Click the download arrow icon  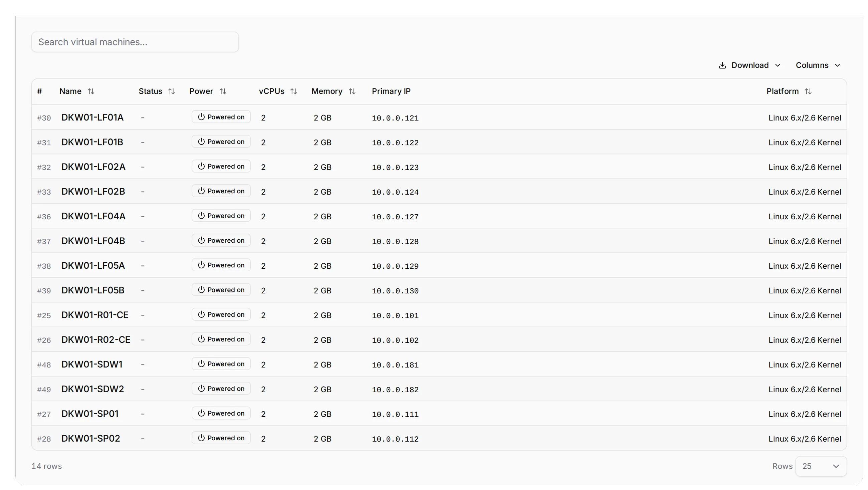[722, 65]
